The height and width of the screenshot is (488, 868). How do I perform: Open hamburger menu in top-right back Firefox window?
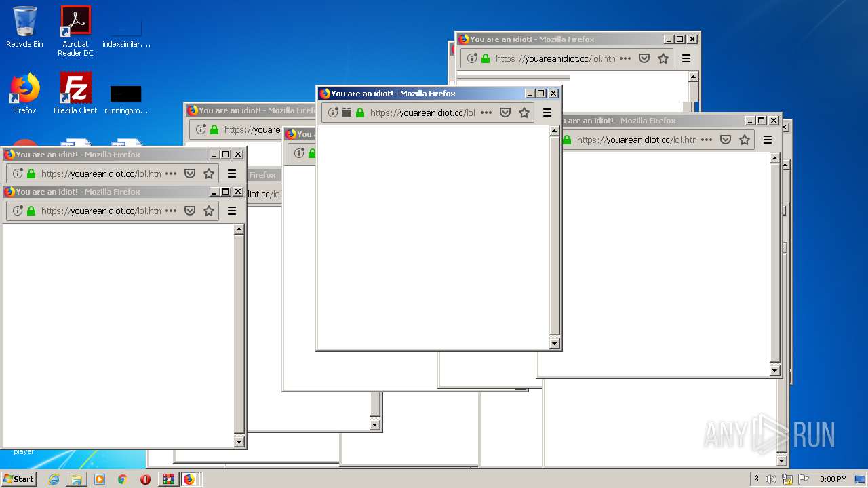(x=686, y=58)
